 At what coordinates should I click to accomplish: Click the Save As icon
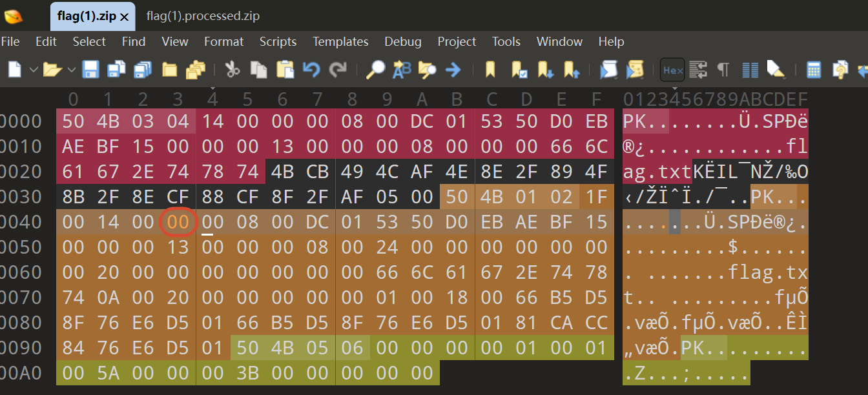tap(116, 69)
